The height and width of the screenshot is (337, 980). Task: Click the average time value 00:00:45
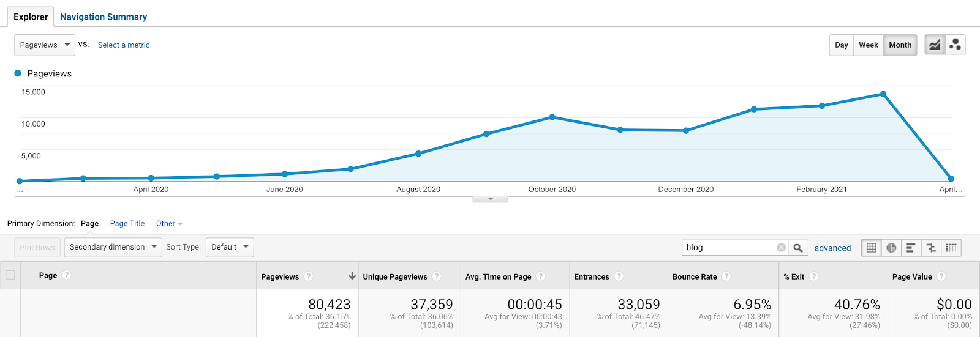(535, 304)
